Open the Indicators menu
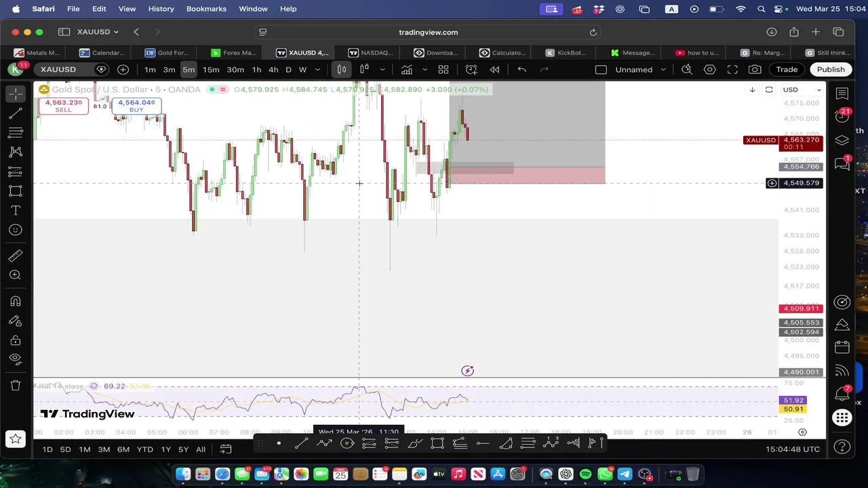Viewport: 868px width, 488px height. point(406,69)
